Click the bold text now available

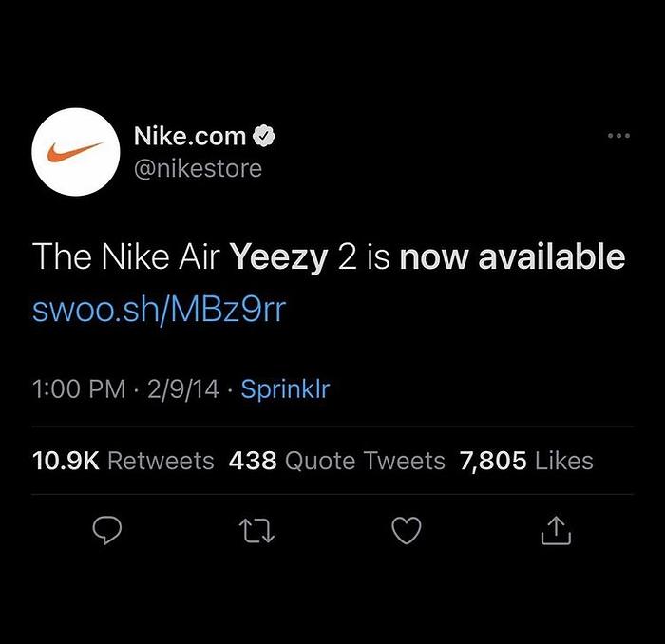pos(512,256)
